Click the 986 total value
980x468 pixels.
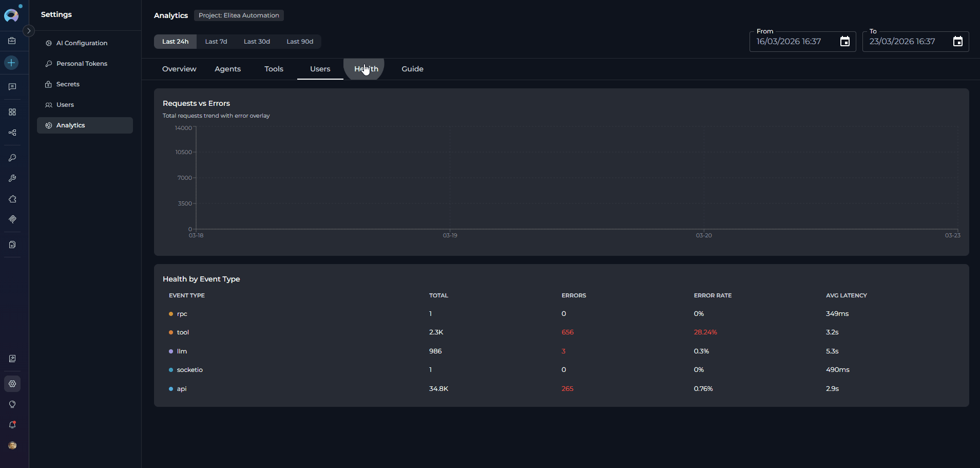[435, 351]
